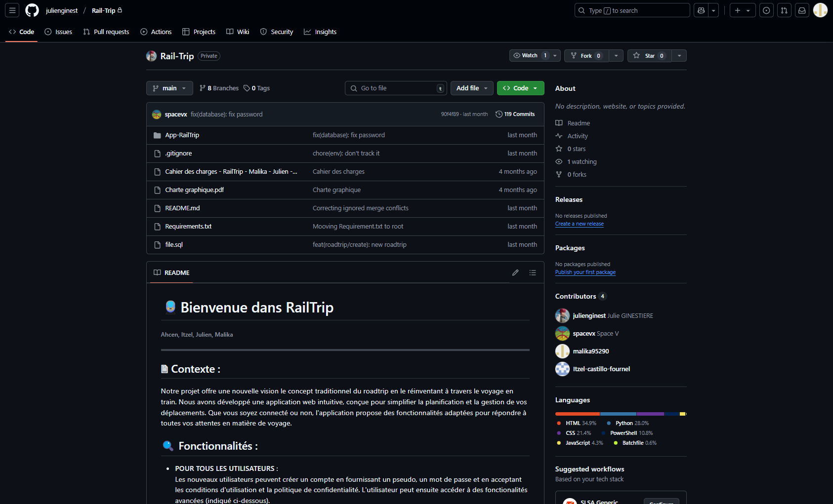Open the issues icon in top header
This screenshot has width=833, height=504.
[x=766, y=10]
